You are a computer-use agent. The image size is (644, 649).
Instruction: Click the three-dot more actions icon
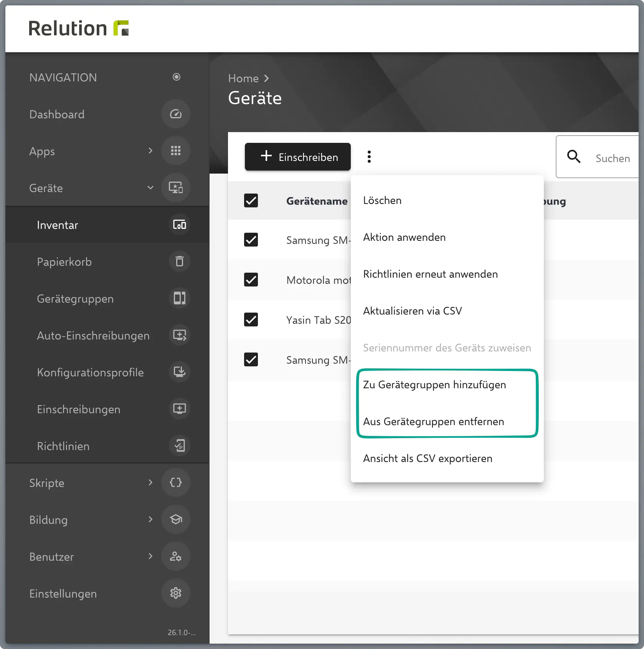369,157
